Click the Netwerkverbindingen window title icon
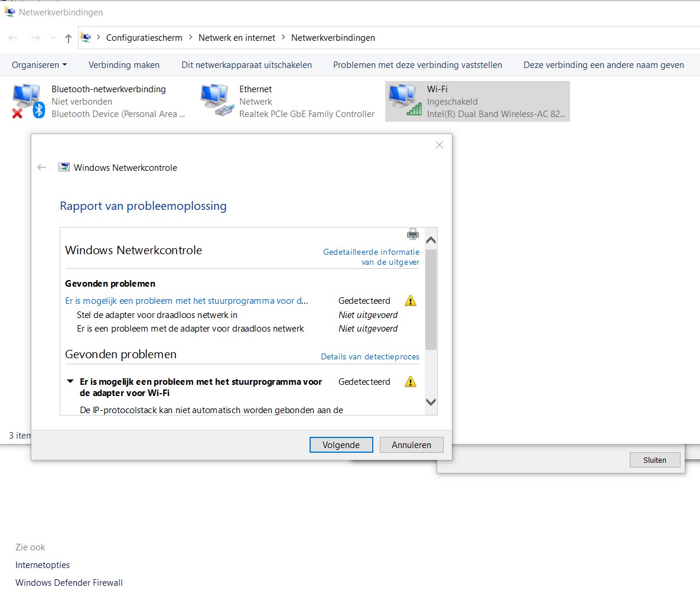Viewport: 700px width, 597px height. click(x=10, y=12)
